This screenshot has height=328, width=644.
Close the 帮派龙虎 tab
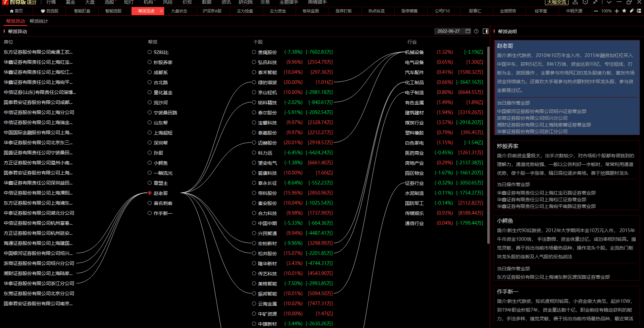[161, 11]
